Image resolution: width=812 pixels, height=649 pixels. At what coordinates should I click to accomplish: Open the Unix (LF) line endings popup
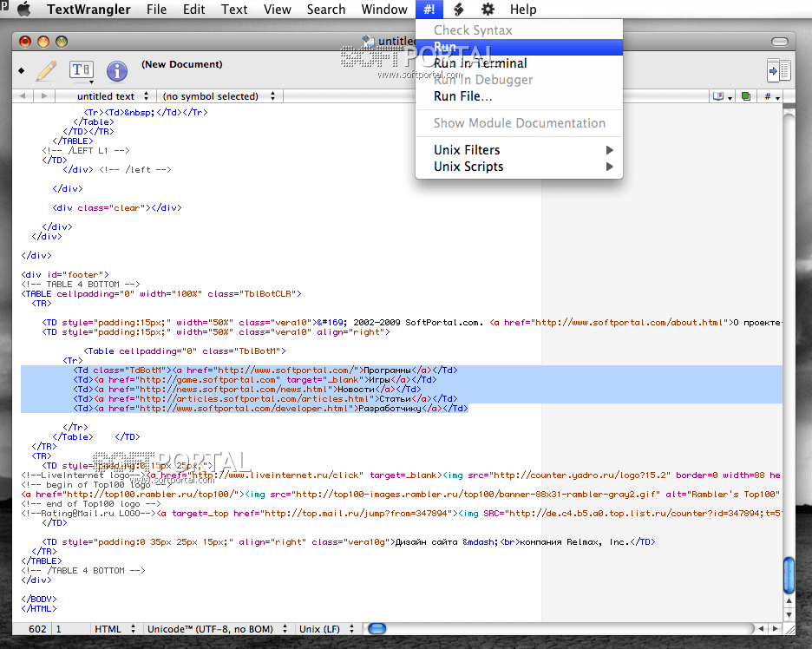[x=326, y=628]
